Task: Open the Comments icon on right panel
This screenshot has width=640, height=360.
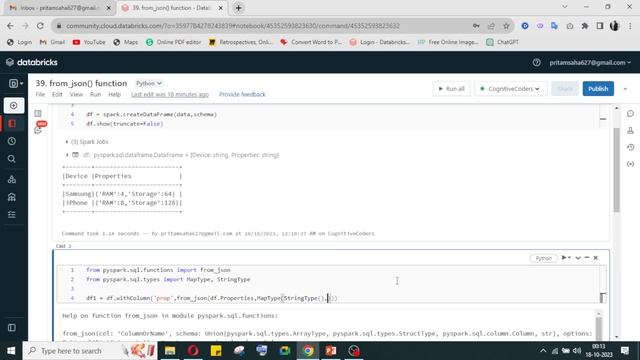Action: [631, 114]
